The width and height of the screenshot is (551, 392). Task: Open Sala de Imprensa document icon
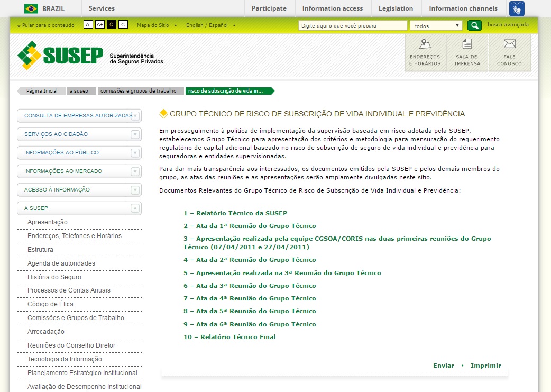click(467, 44)
